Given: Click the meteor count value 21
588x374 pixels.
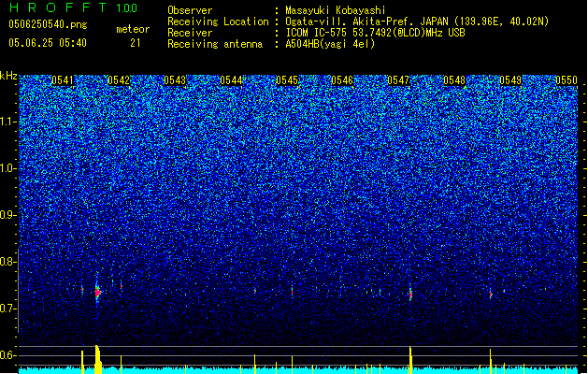Looking at the screenshot, I should (136, 43).
